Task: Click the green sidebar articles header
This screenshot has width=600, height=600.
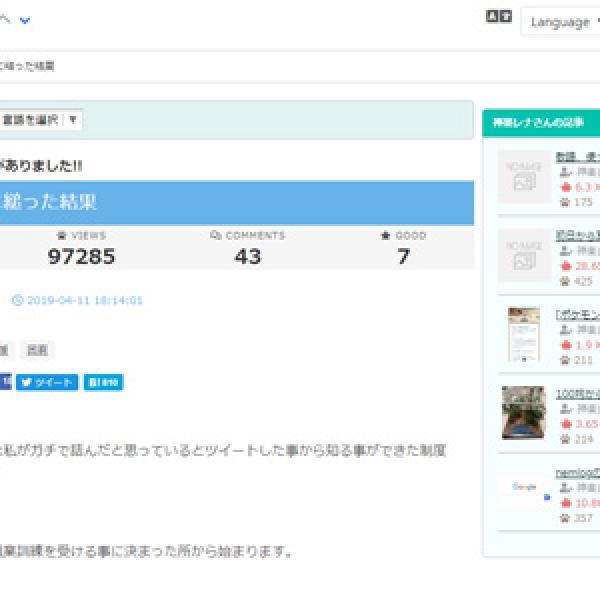Action: (x=540, y=123)
